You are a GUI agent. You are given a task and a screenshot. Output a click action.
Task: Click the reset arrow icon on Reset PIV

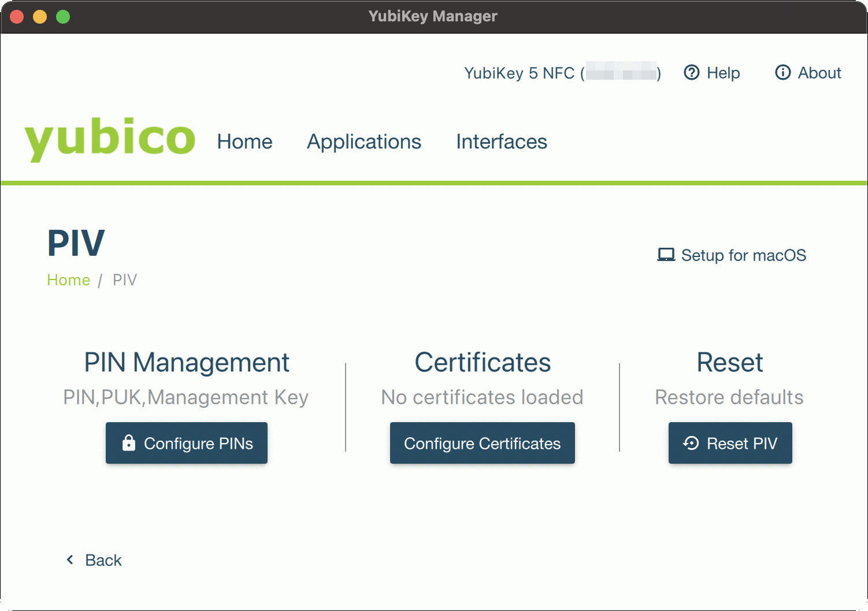690,443
